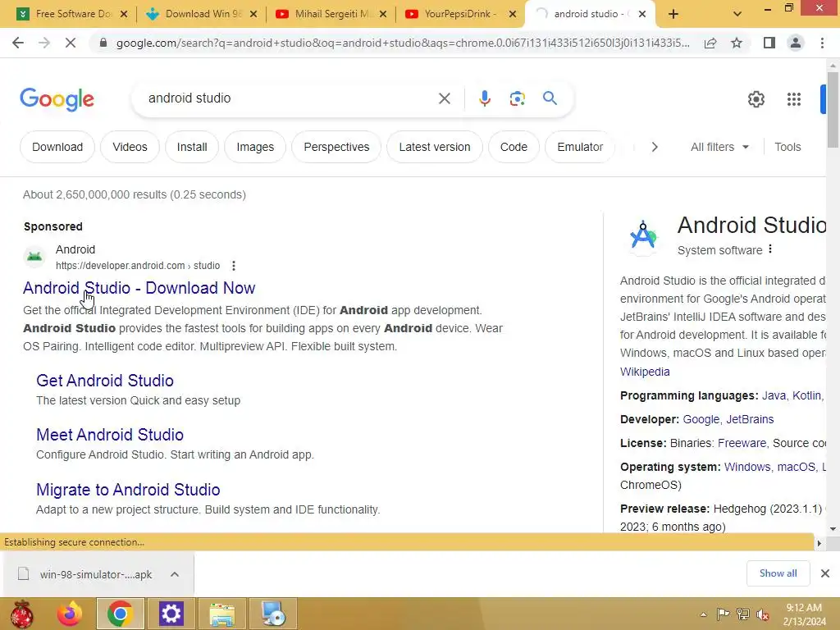
Task: Select the Latest version filter chip
Action: pos(435,147)
